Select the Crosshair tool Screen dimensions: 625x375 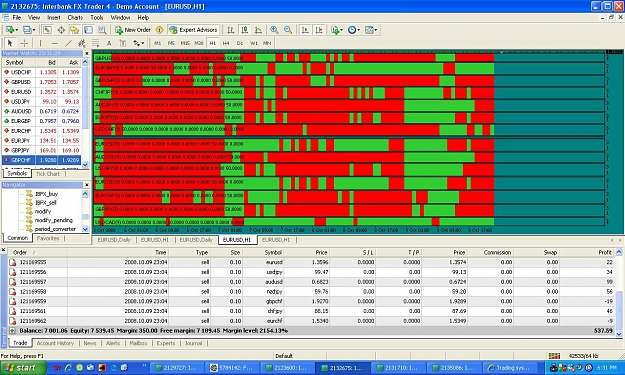click(24, 43)
